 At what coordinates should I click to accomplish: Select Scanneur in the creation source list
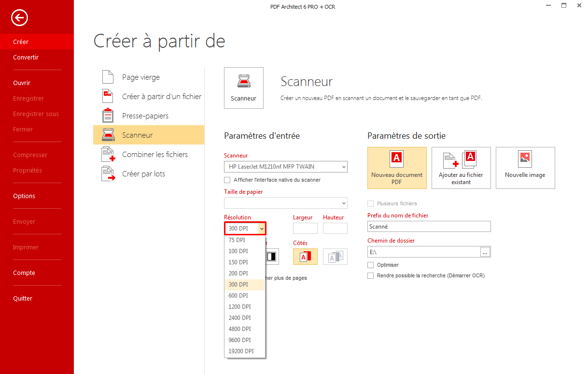tap(149, 135)
